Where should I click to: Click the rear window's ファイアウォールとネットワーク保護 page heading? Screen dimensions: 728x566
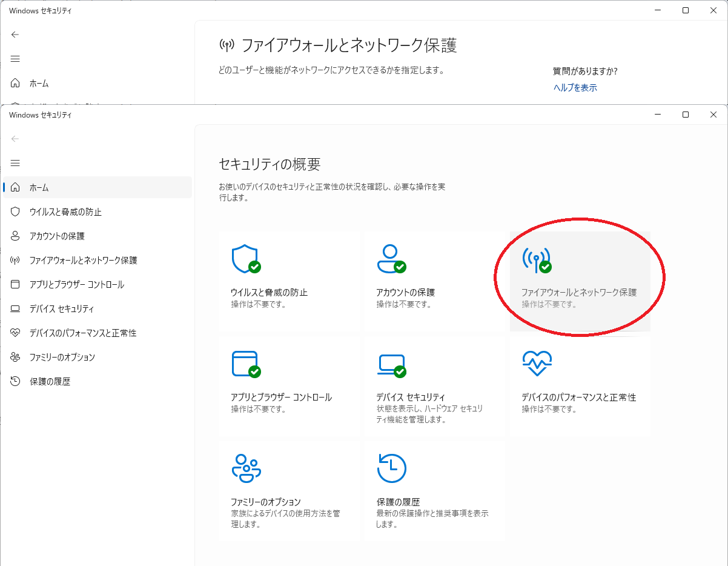pos(349,45)
